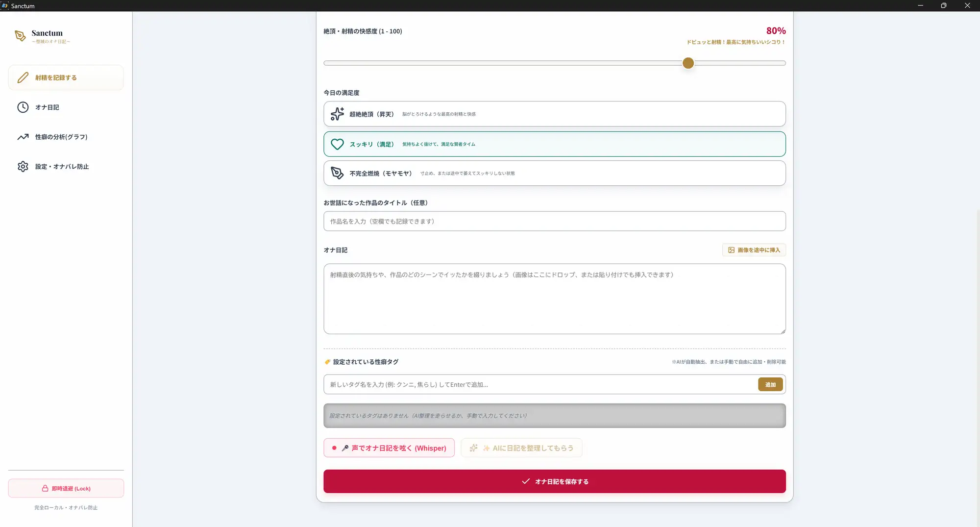Click the 画像を途中に挿入 button

click(x=754, y=250)
